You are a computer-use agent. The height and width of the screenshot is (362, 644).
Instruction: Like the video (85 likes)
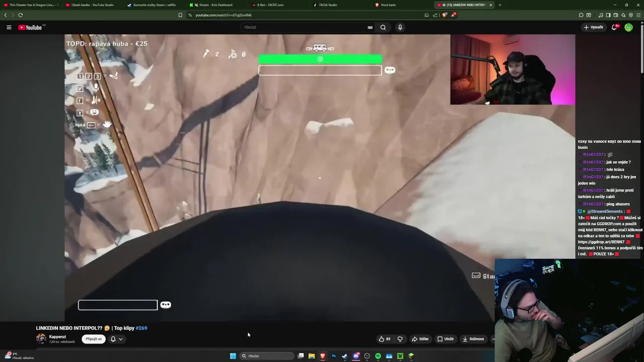385,339
